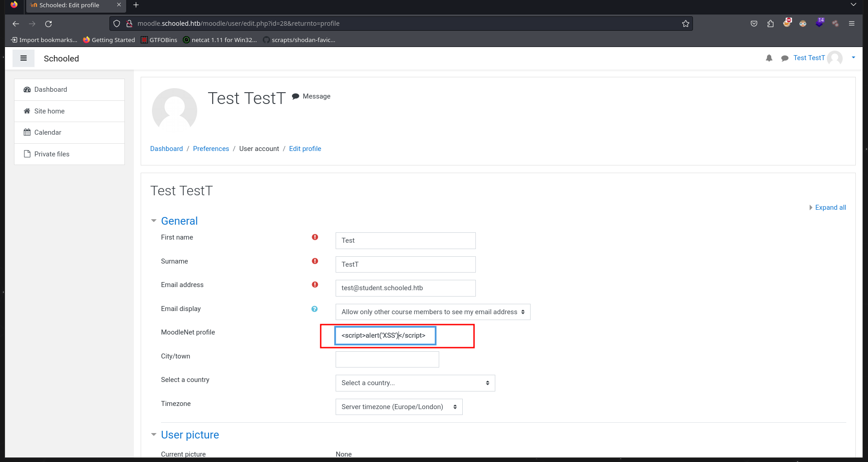Open the messages speech bubble icon in the header
Viewport: 868px width, 462px height.
click(x=785, y=58)
